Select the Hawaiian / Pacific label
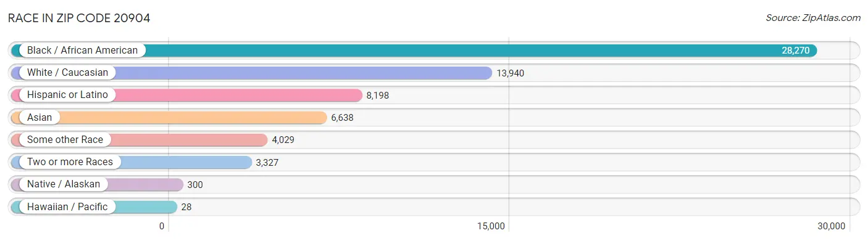 pos(67,206)
